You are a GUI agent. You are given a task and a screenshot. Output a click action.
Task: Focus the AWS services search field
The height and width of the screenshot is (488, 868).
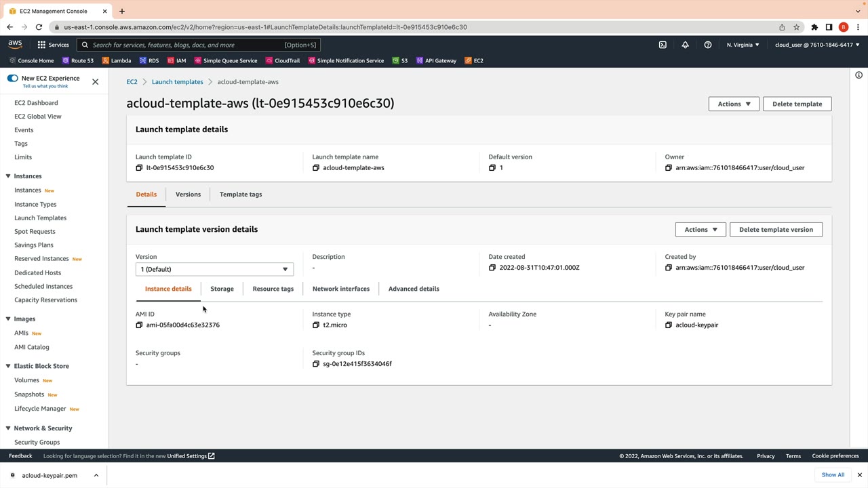[199, 45]
